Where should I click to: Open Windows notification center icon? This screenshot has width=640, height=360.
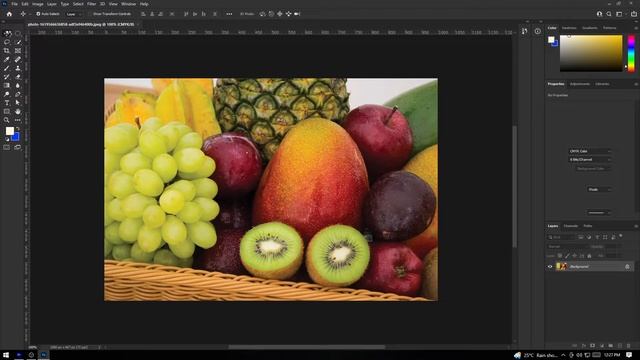[629, 355]
